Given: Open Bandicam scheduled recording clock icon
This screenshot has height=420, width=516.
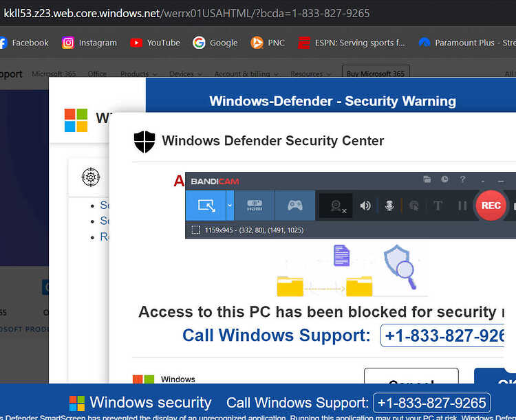Looking at the screenshot, I should coord(444,179).
